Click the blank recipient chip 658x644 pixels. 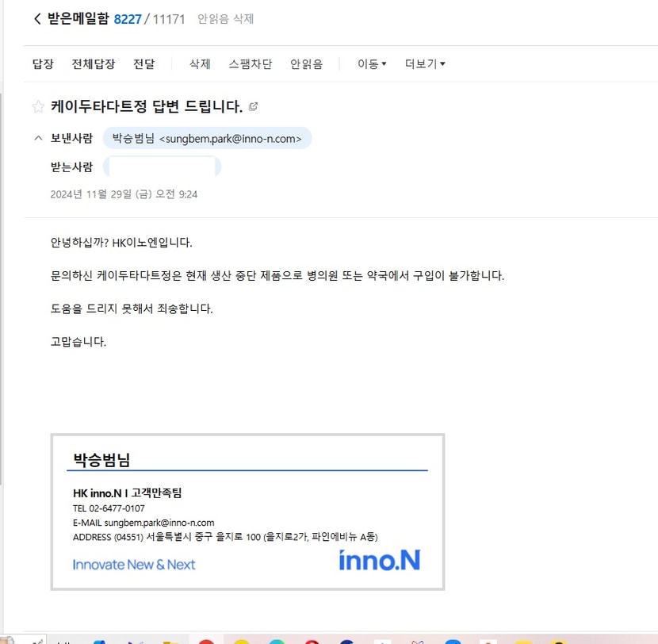pyautogui.click(x=162, y=167)
